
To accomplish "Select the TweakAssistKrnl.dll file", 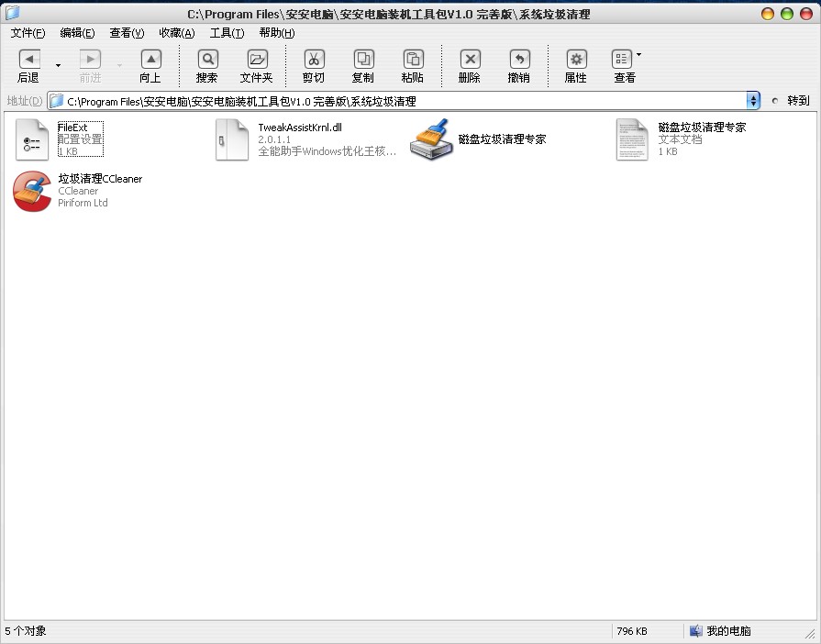I will click(x=232, y=139).
